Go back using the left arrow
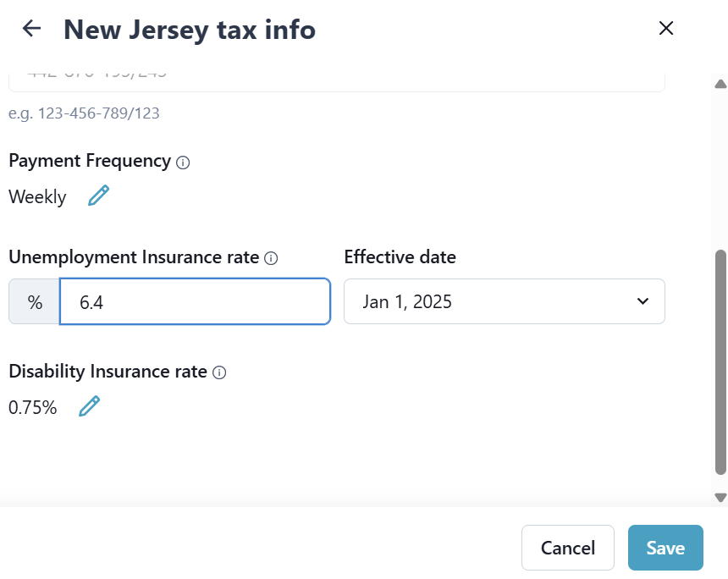728x579 pixels. point(31,29)
